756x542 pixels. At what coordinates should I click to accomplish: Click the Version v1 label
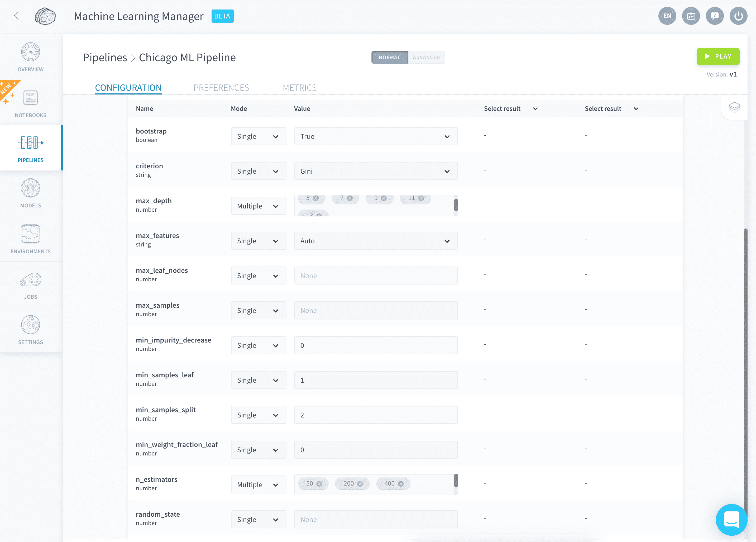tap(721, 74)
